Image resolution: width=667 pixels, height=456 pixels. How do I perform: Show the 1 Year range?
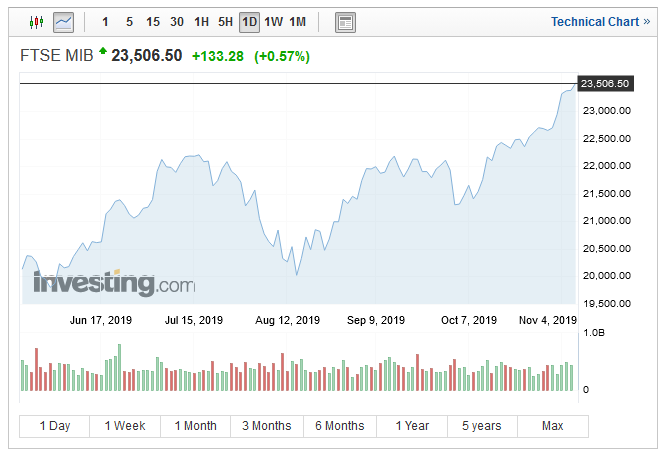tap(412, 426)
